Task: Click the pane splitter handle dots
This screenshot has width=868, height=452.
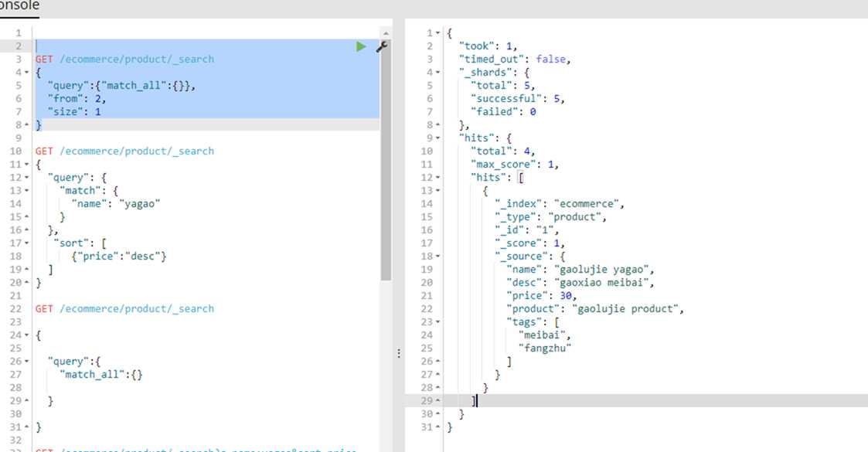Action: [399, 353]
